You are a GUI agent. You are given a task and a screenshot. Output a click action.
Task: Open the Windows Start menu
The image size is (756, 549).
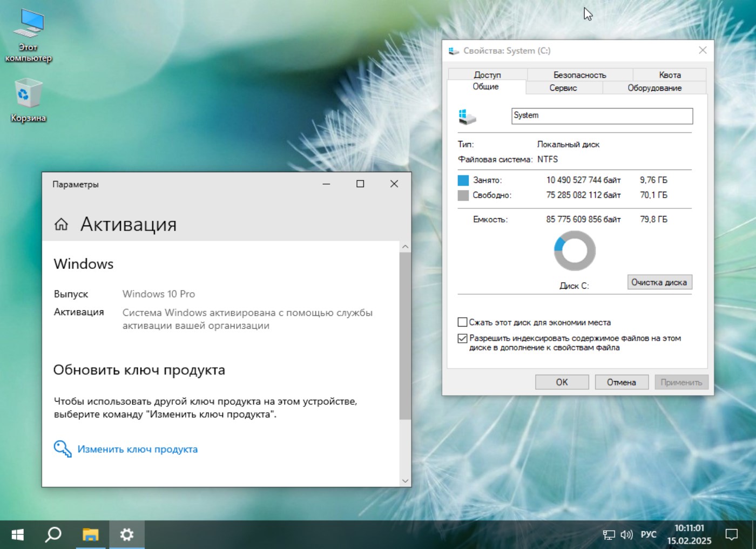coord(17,534)
